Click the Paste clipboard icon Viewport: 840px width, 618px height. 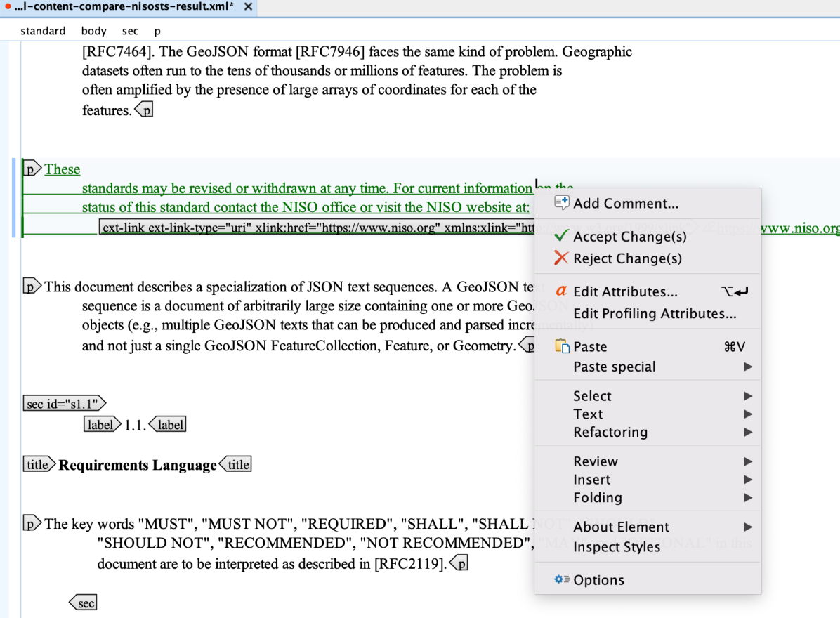point(561,347)
